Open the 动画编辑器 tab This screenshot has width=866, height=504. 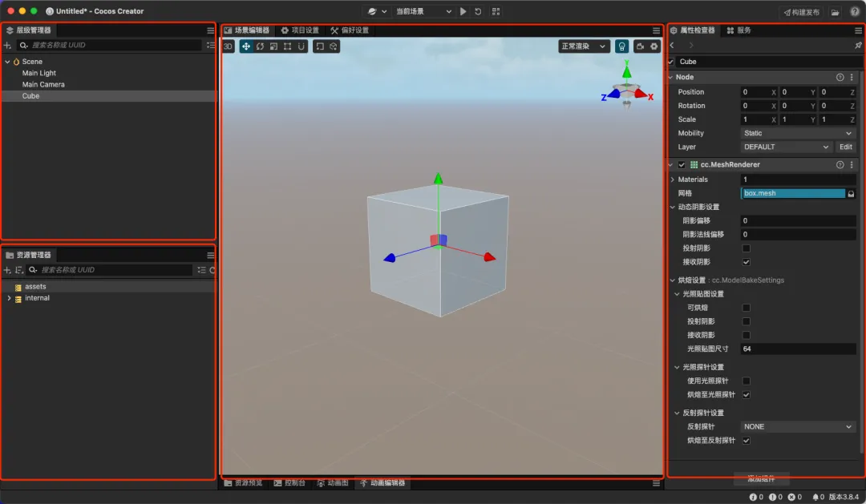pyautogui.click(x=382, y=483)
